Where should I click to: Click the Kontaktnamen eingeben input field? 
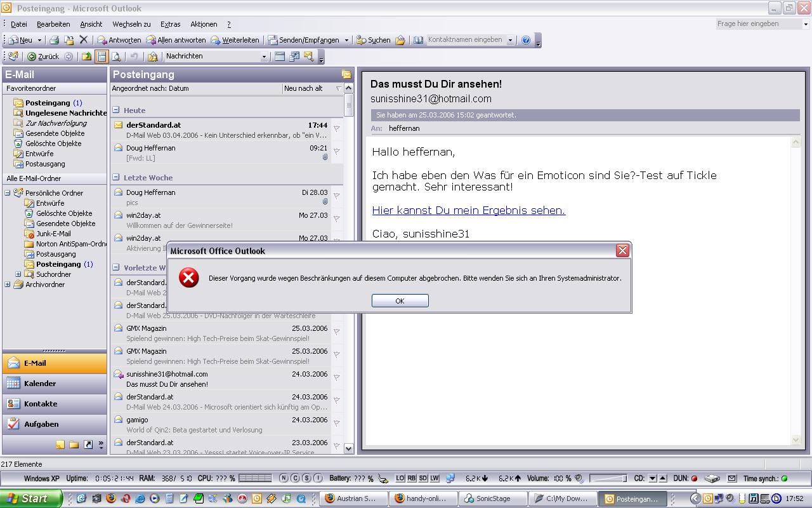pyautogui.click(x=466, y=40)
